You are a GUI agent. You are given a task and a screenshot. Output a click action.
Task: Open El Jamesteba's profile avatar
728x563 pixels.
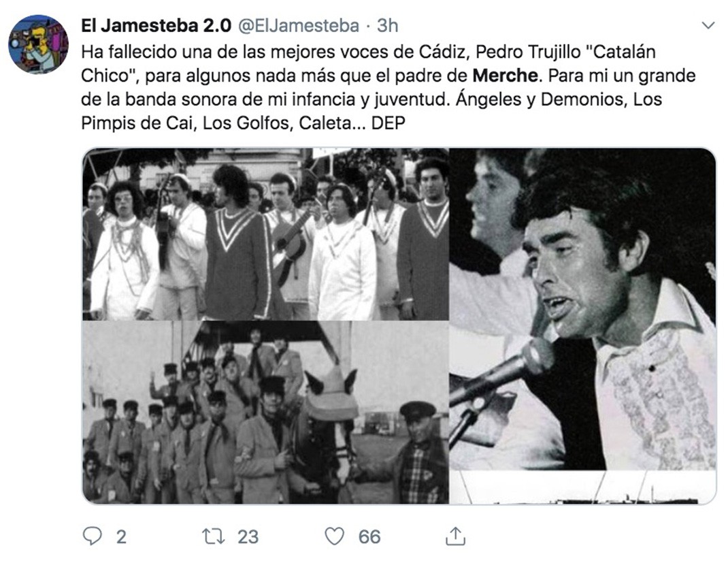tap(38, 44)
